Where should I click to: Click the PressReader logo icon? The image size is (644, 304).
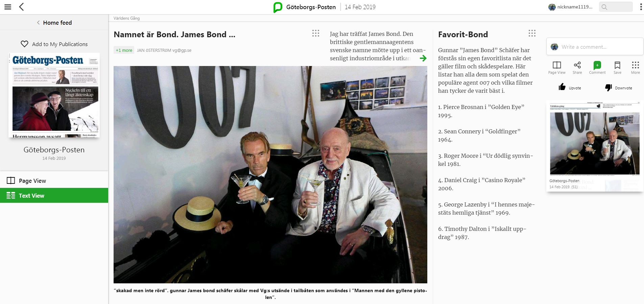click(278, 7)
